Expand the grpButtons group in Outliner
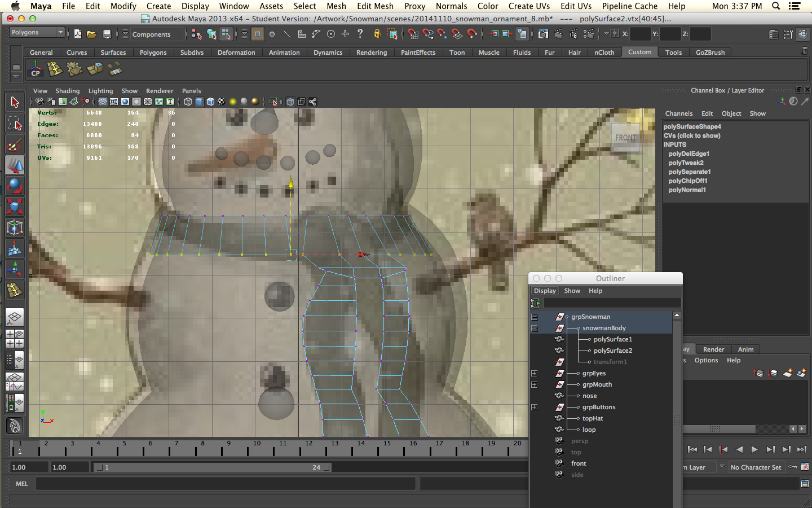Viewport: 812px width, 508px height. [x=534, y=407]
